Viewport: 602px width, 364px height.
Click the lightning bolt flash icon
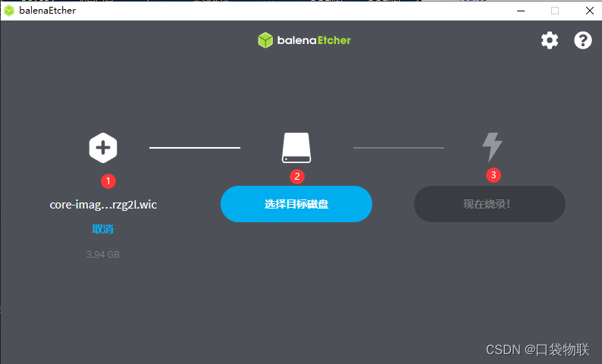click(x=492, y=147)
